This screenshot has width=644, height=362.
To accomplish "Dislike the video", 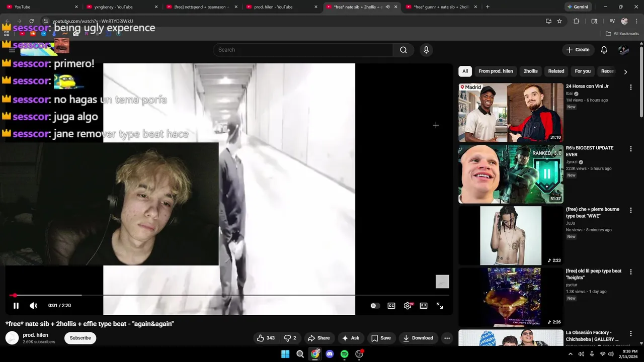I will click(x=290, y=338).
